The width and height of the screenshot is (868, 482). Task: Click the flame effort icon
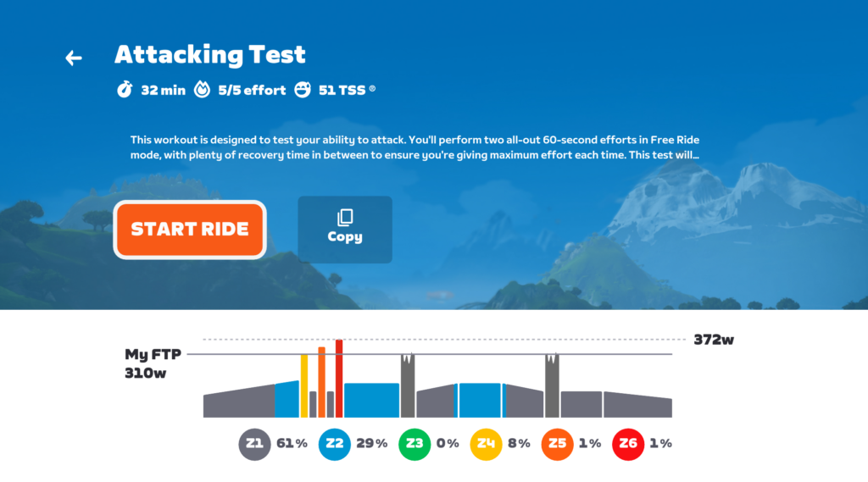coord(202,89)
